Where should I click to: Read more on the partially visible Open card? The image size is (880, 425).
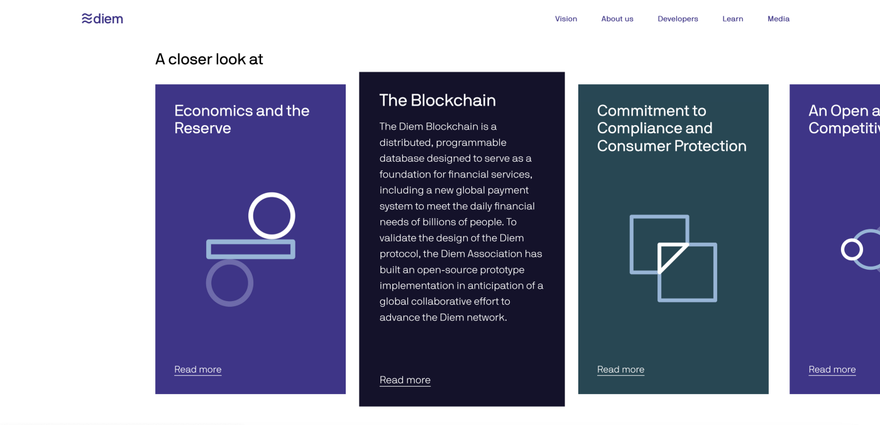tap(832, 369)
